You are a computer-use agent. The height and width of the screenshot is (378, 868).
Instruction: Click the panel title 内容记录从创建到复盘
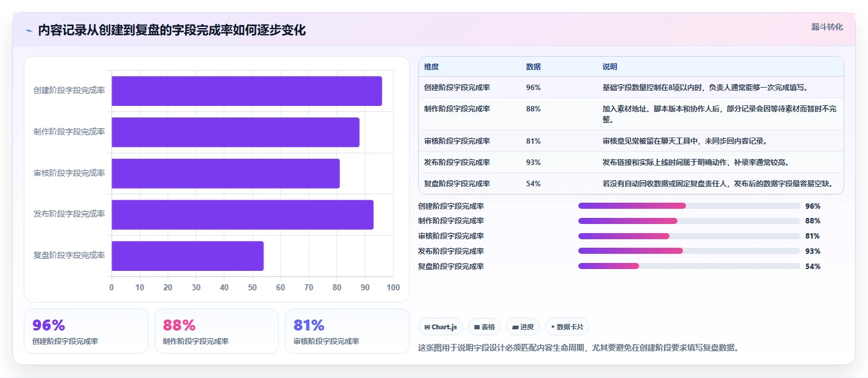click(172, 30)
